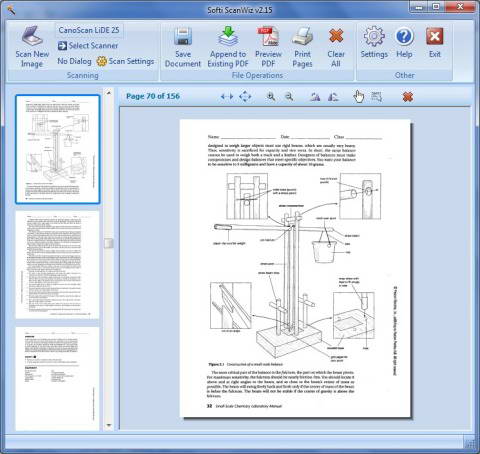Open the Preview PDF option

click(x=268, y=47)
